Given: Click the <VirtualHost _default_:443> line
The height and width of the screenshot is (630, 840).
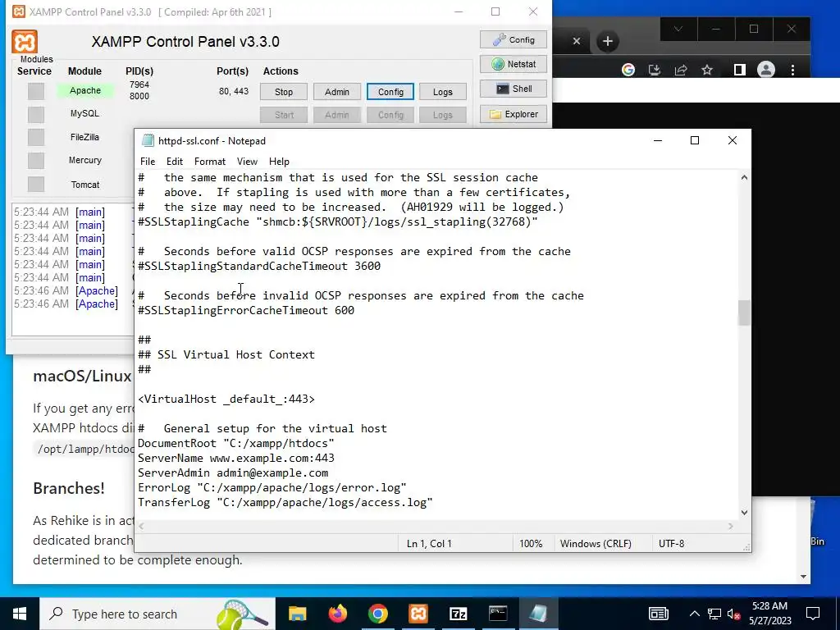Looking at the screenshot, I should point(226,399).
